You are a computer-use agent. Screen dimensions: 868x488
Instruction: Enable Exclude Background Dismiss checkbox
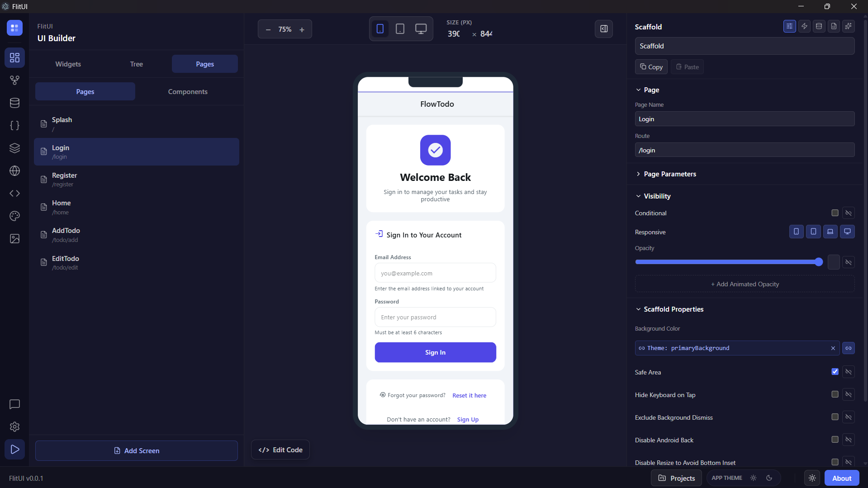pyautogui.click(x=835, y=417)
